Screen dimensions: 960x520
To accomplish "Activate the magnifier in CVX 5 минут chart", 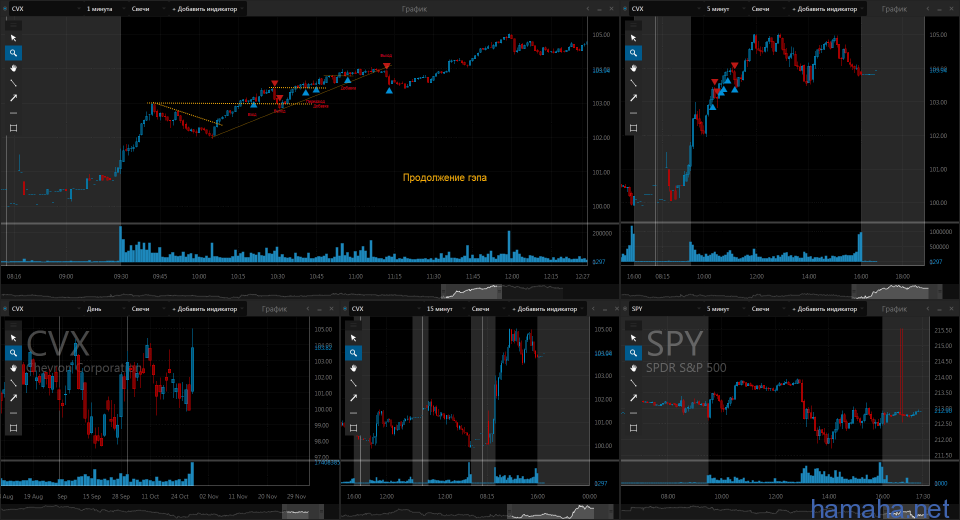I will click(x=634, y=53).
